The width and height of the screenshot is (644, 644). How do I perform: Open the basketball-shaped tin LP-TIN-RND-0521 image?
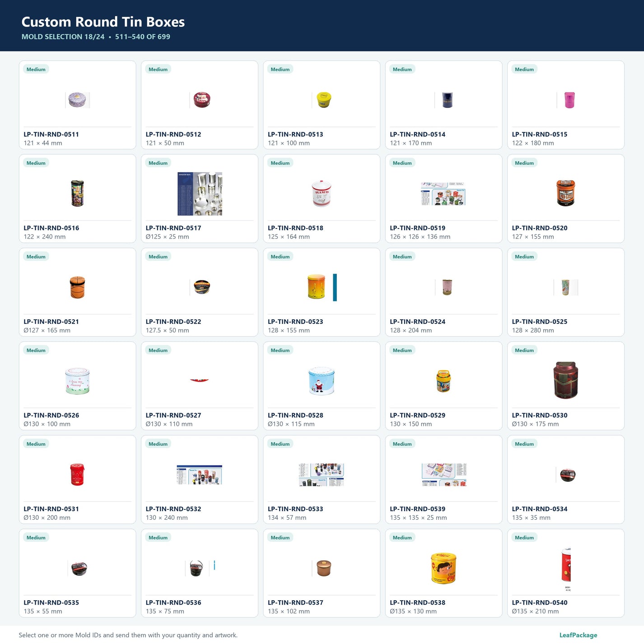pyautogui.click(x=77, y=287)
